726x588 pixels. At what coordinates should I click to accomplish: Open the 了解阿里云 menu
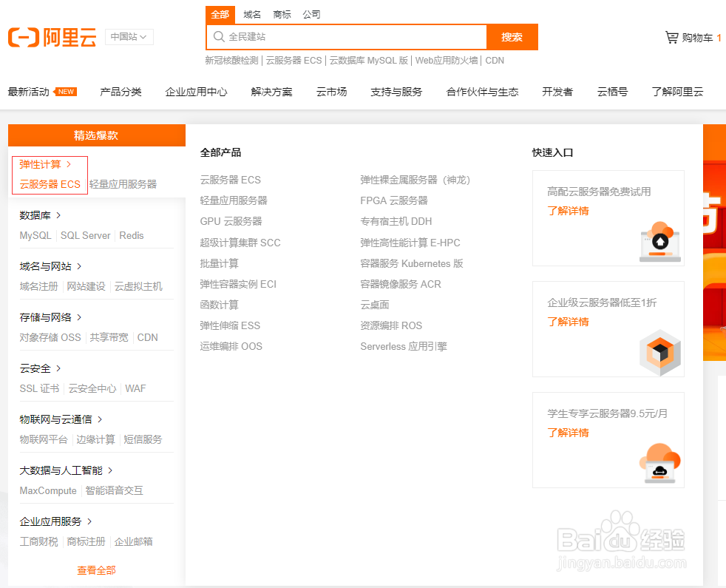pyautogui.click(x=677, y=92)
